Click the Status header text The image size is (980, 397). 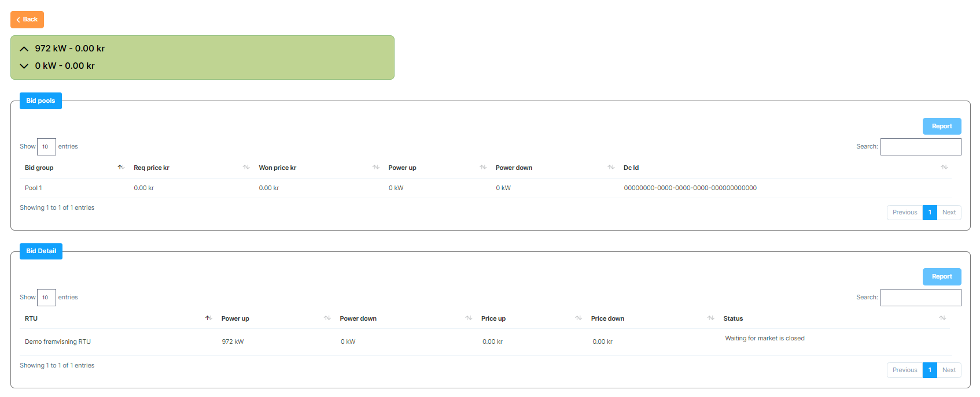click(733, 319)
